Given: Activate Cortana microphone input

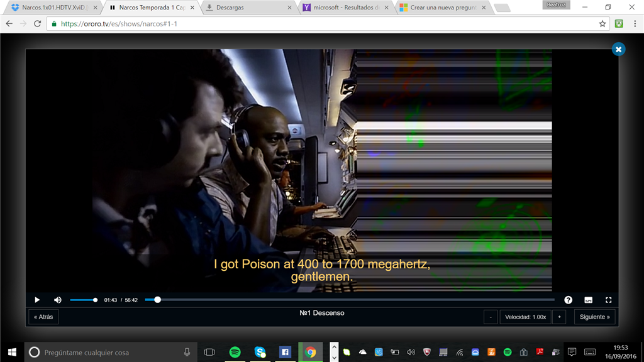Looking at the screenshot, I should point(187,352).
